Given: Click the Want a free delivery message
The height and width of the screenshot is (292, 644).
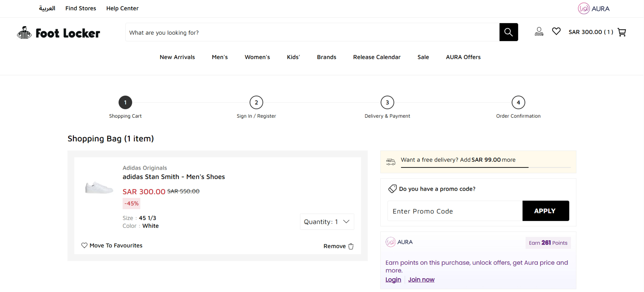Looking at the screenshot, I should tap(458, 160).
